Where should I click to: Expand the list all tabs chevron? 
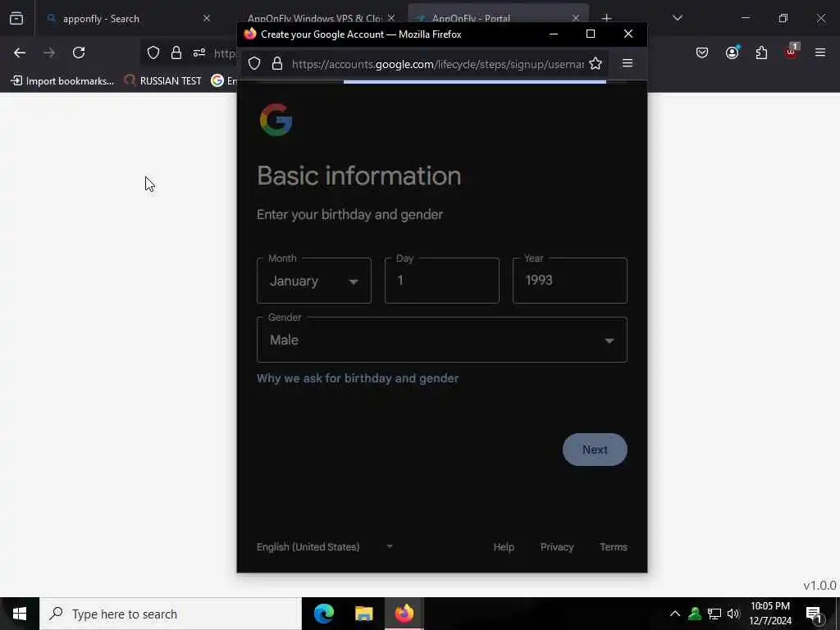pyautogui.click(x=677, y=18)
